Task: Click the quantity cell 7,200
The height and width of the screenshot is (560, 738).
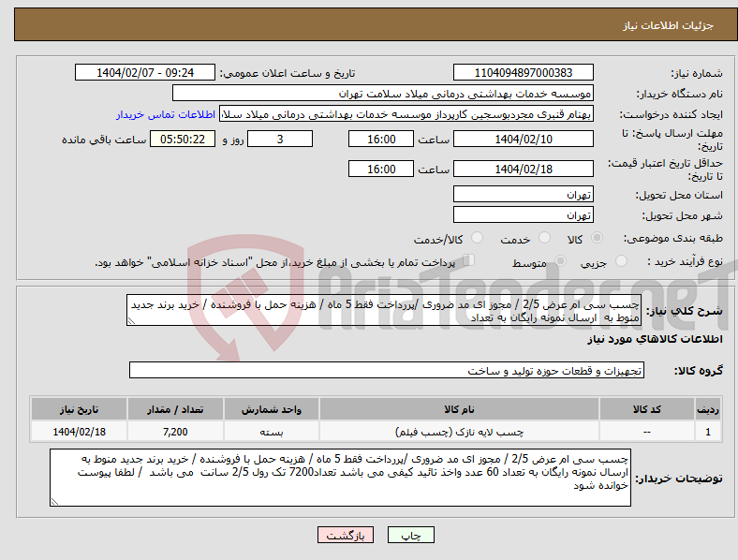Action: coord(175,432)
